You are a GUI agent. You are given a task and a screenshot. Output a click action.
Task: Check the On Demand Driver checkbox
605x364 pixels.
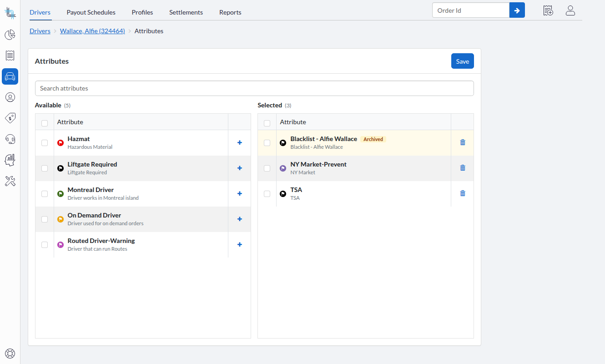coord(45,219)
